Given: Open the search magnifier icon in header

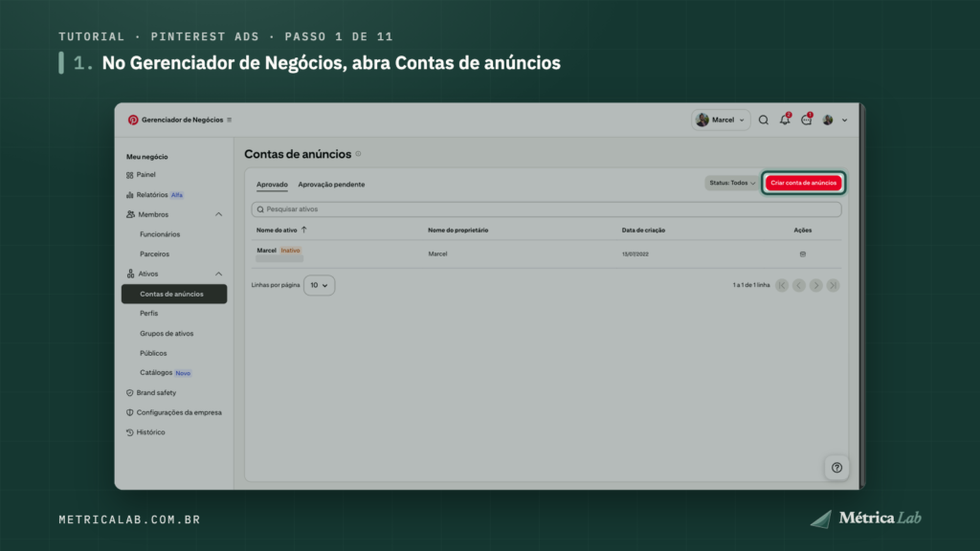Looking at the screenshot, I should click(x=763, y=120).
